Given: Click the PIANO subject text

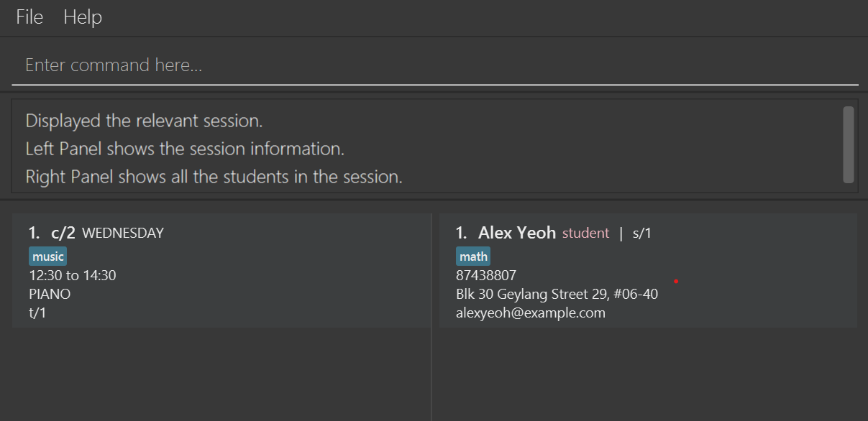Looking at the screenshot, I should tap(50, 294).
